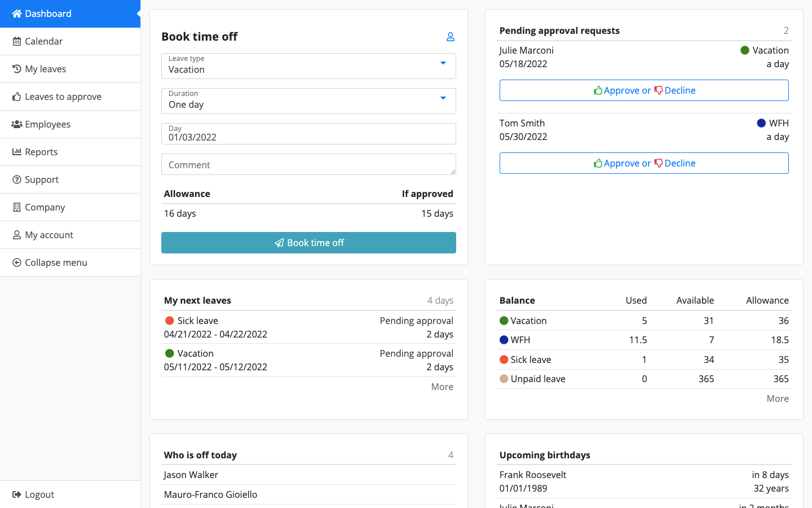This screenshot has height=508, width=812.
Task: Go to the Dashboard menu item
Action: 48,14
